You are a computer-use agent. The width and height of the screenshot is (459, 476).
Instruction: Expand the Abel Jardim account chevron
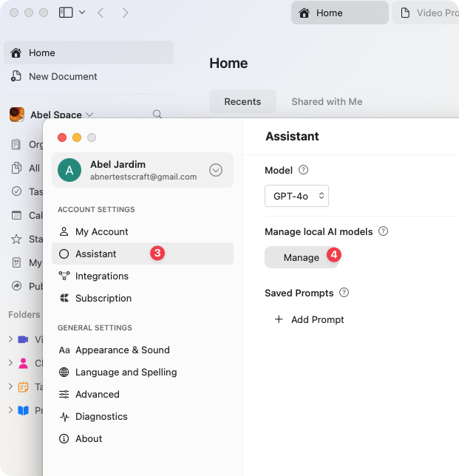[216, 170]
